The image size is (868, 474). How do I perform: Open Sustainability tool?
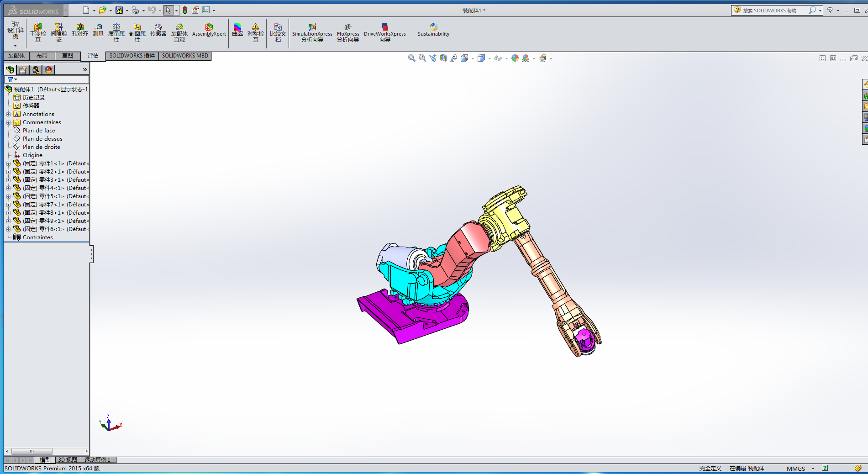[x=433, y=30]
